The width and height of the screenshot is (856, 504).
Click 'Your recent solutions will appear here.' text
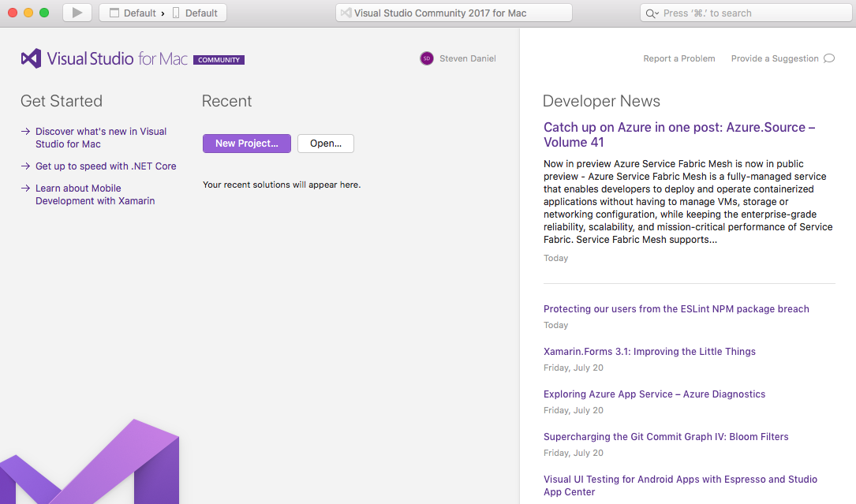[282, 185]
